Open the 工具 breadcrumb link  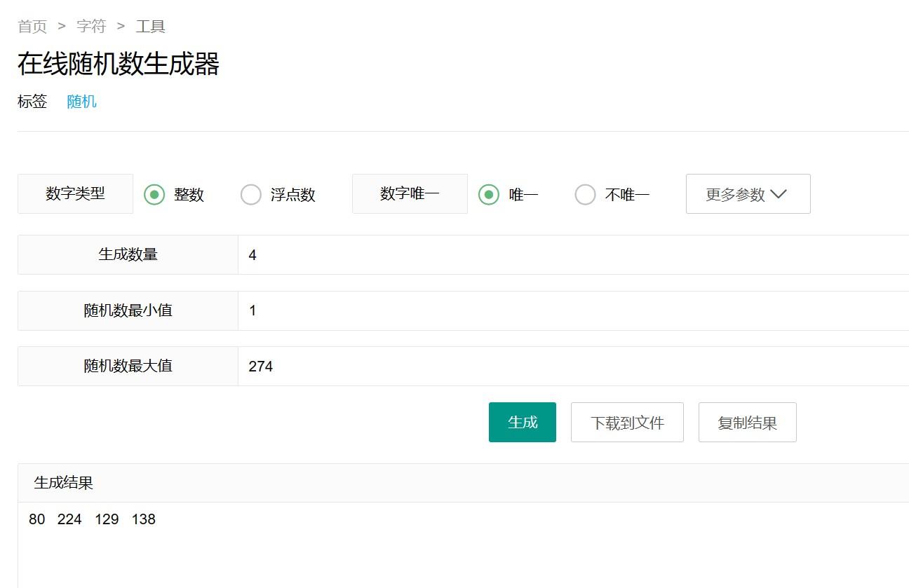point(150,27)
